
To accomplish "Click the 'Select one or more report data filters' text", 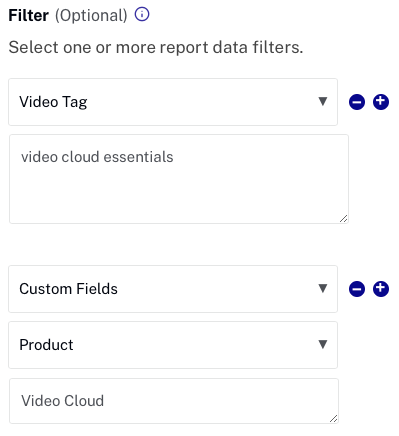I will 156,47.
